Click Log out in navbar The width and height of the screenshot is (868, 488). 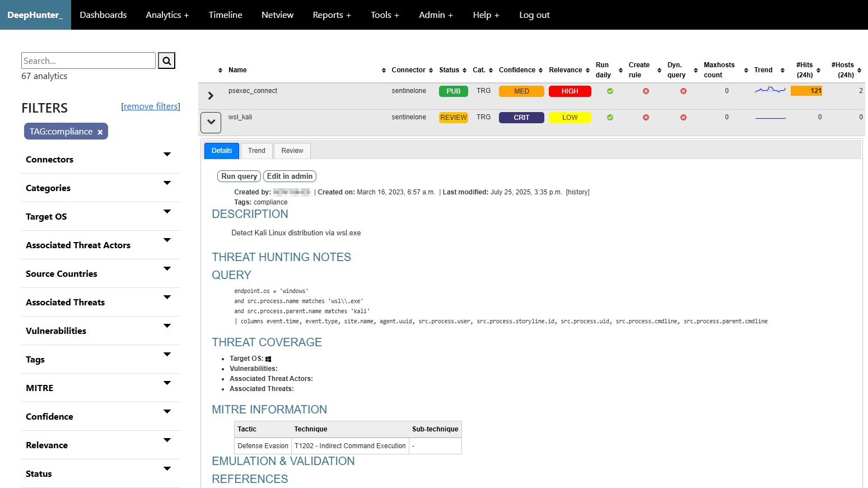pyautogui.click(x=534, y=15)
